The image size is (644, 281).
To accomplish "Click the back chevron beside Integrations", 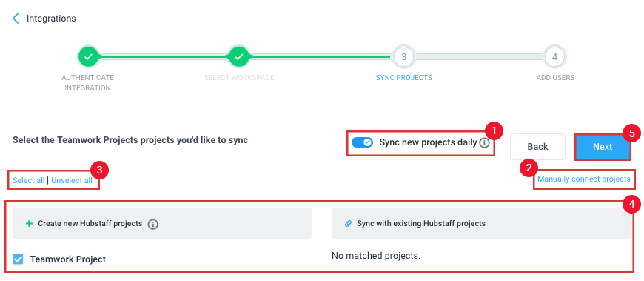I will tap(16, 19).
